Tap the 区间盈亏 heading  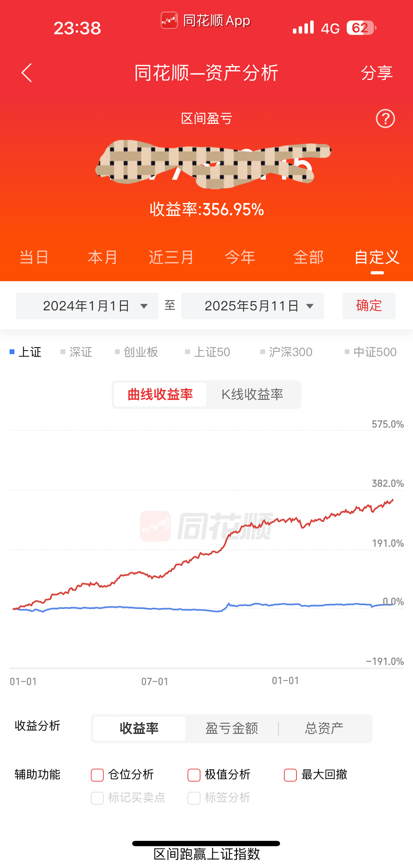[206, 119]
